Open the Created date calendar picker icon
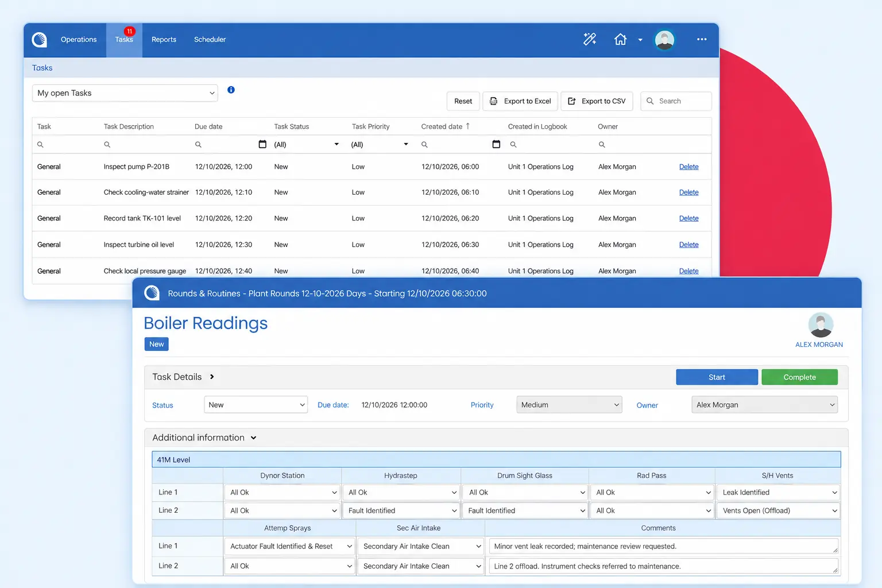Image resolution: width=882 pixels, height=588 pixels. pyautogui.click(x=496, y=144)
